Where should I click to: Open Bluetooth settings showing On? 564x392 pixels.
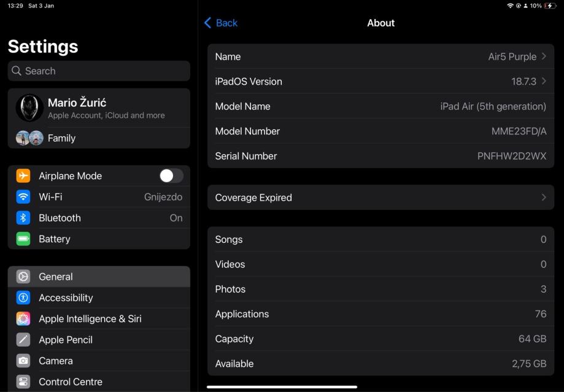99,218
